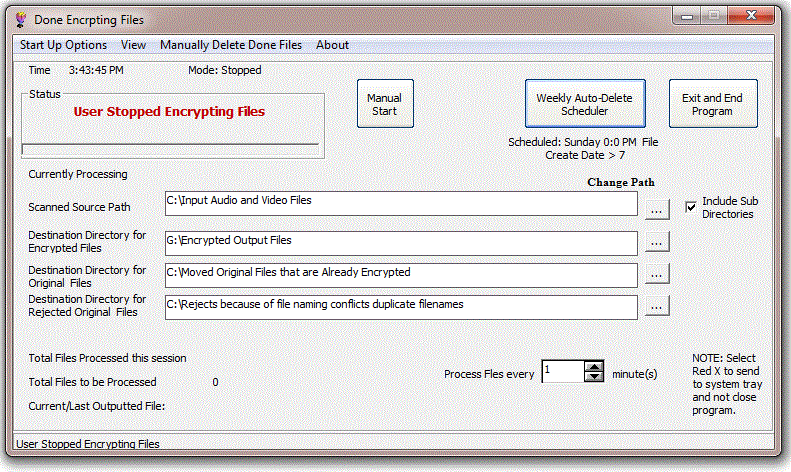Decrease the process interval with down arrow
The width and height of the screenshot is (791, 472).
click(x=594, y=376)
